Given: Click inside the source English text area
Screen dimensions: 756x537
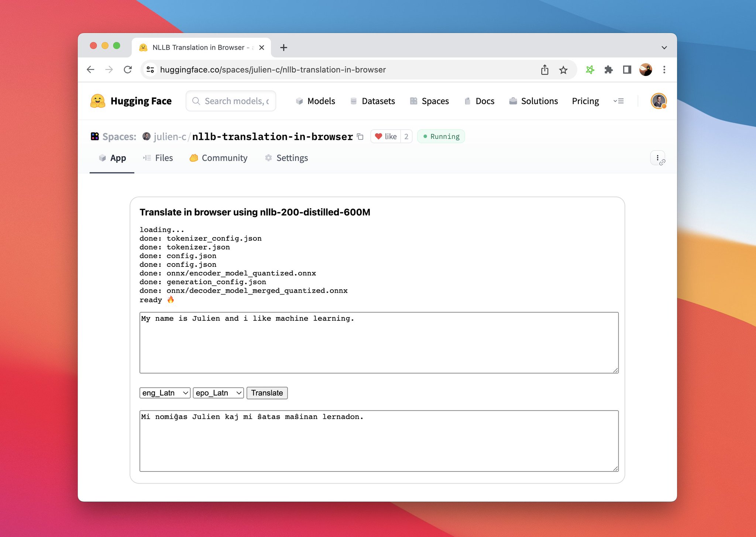Looking at the screenshot, I should 379,342.
